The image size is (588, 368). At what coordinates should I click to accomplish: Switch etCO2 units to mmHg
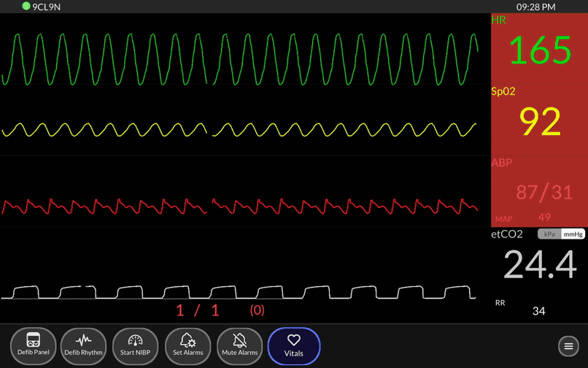(573, 234)
